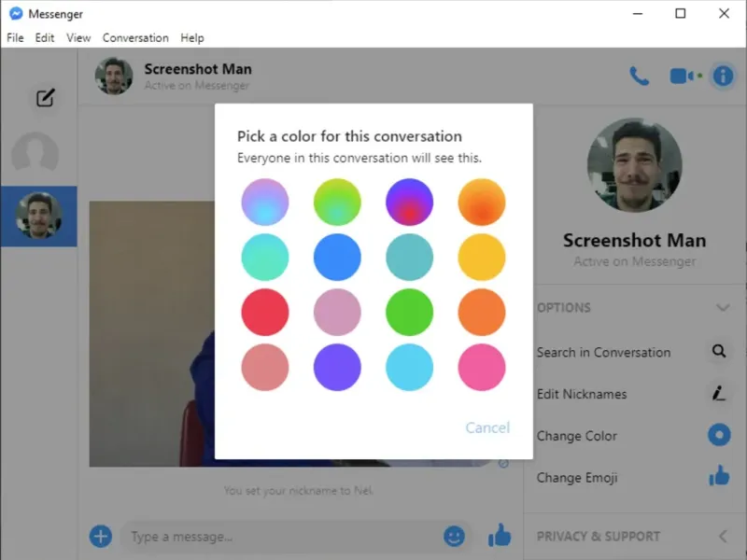Pick the green gradient swatch
747x560 pixels.
tap(337, 202)
